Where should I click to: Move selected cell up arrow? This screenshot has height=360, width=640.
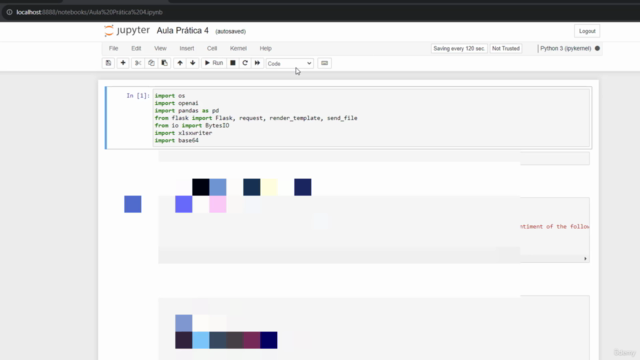(180, 63)
